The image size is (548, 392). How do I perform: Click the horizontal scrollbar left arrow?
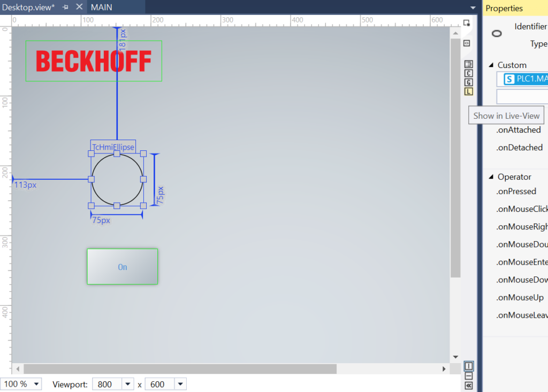click(x=18, y=368)
